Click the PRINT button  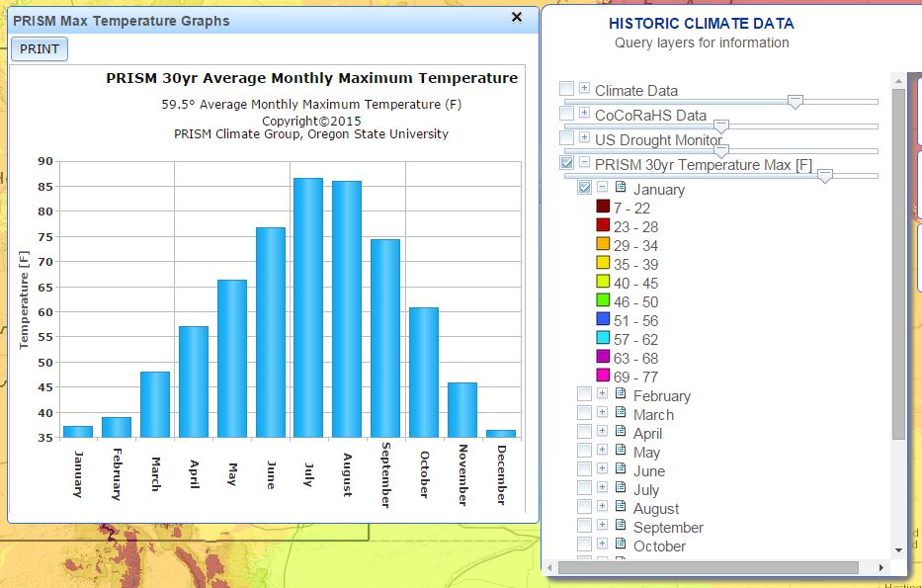pos(40,49)
